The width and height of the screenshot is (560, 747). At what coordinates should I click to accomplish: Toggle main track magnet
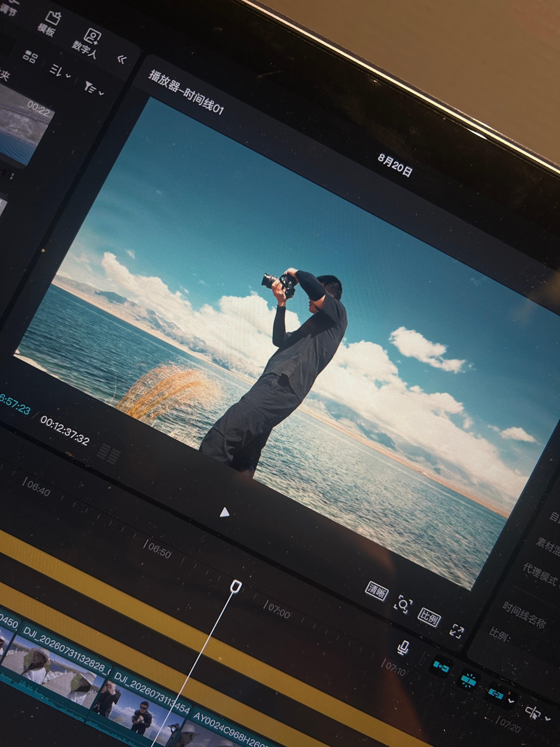pyautogui.click(x=441, y=667)
